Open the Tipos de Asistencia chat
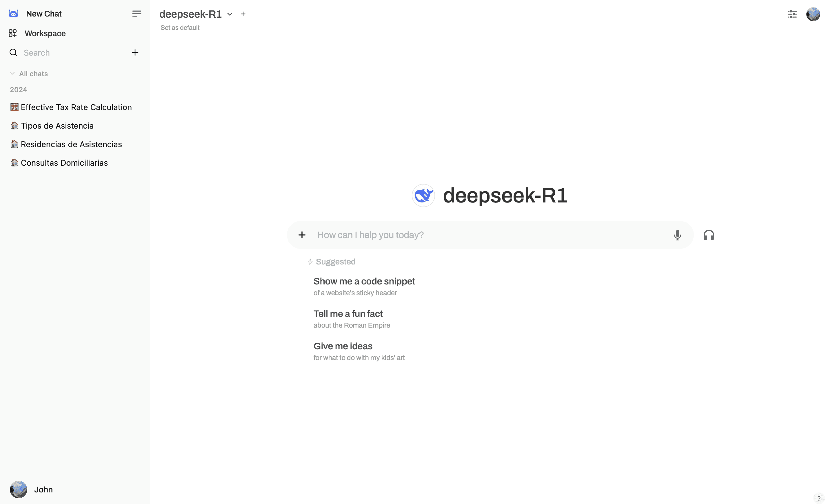Image resolution: width=826 pixels, height=504 pixels. pyautogui.click(x=57, y=126)
